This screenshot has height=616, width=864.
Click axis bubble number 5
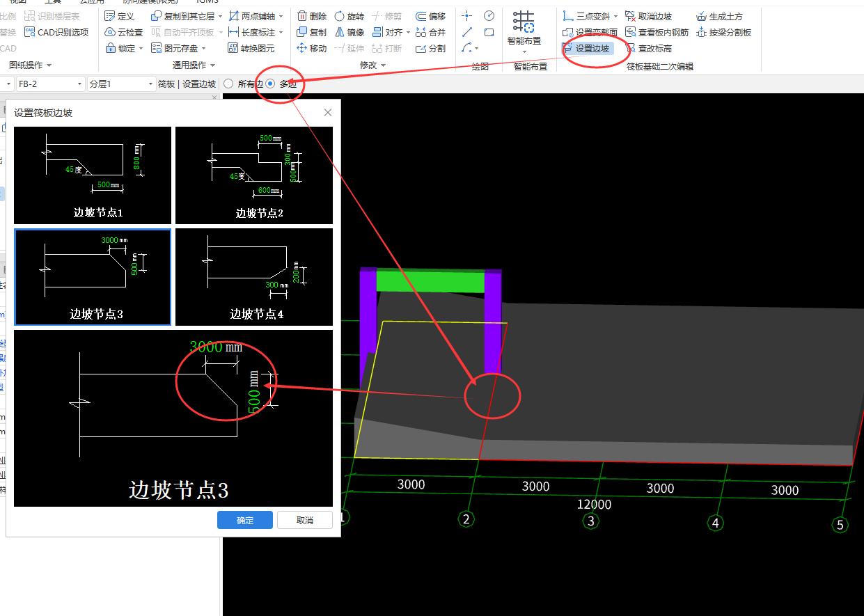(840, 525)
